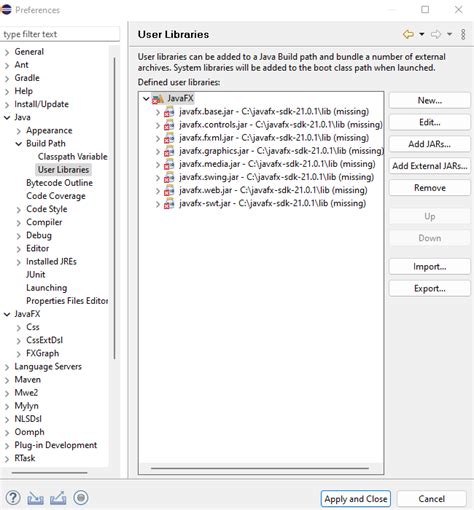Select the Language Servers category
Image resolution: width=474 pixels, height=510 pixels.
48,367
